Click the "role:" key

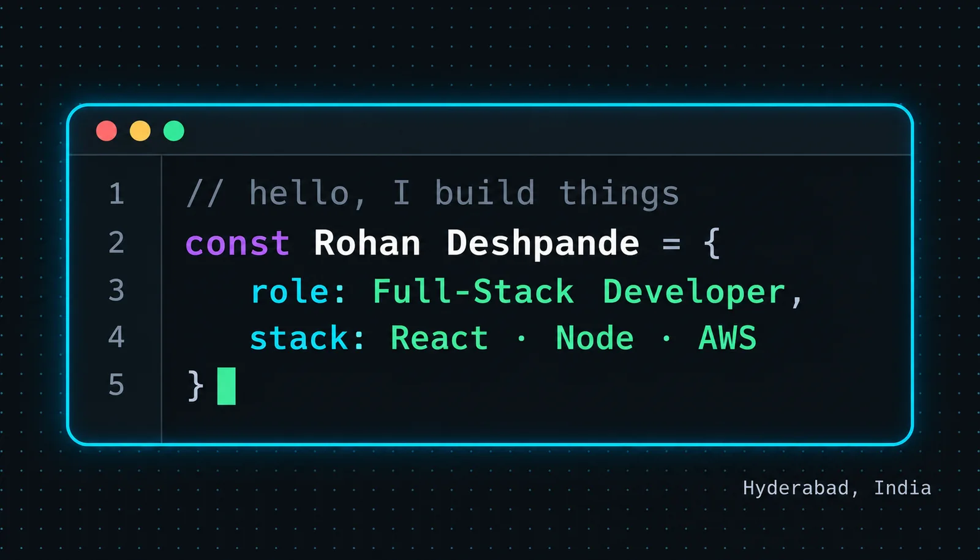point(298,292)
